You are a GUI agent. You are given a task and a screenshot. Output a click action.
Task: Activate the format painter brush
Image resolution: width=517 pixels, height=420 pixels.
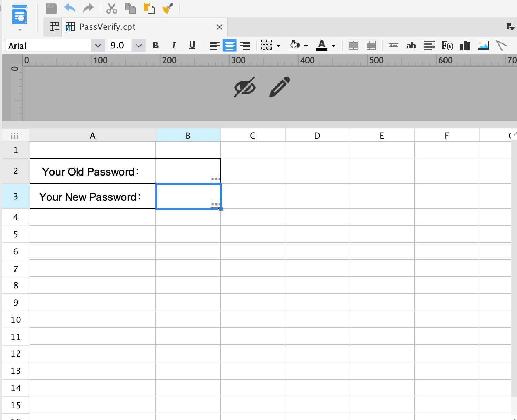click(x=167, y=8)
